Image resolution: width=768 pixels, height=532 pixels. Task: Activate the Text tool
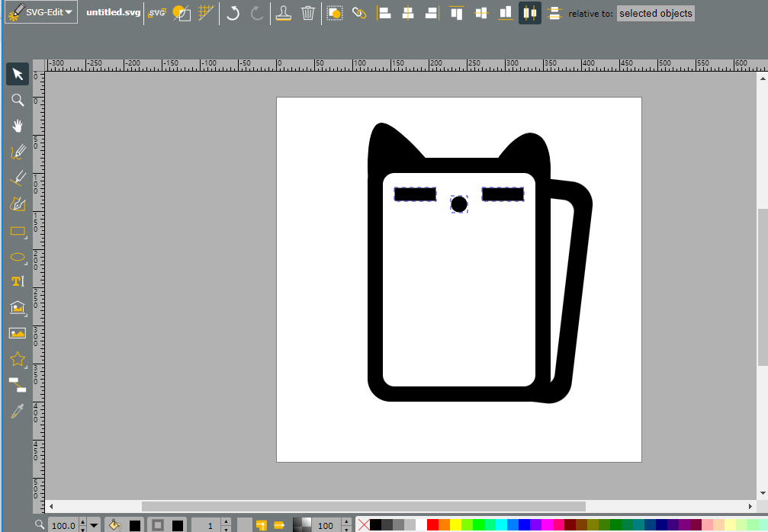click(18, 281)
